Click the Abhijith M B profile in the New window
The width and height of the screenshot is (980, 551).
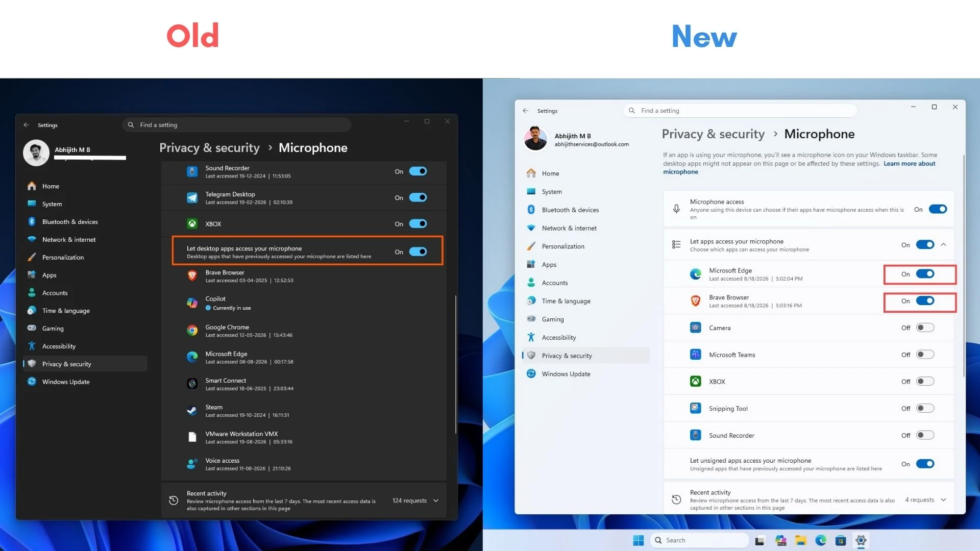click(577, 139)
